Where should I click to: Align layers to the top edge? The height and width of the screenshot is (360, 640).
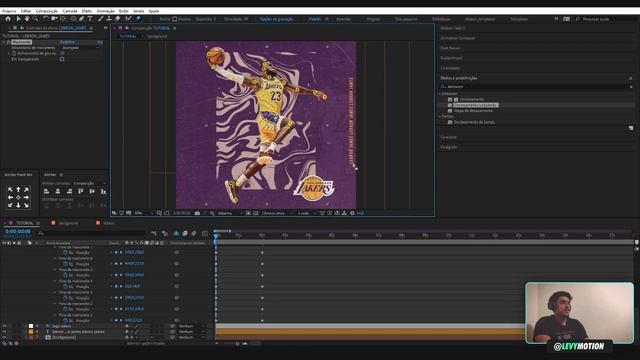click(81, 191)
